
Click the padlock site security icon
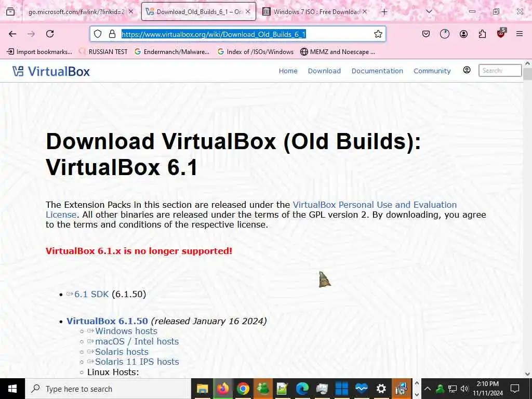coord(112,34)
